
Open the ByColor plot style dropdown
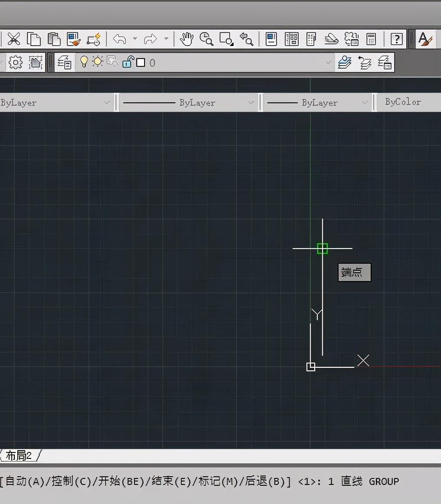click(x=409, y=102)
